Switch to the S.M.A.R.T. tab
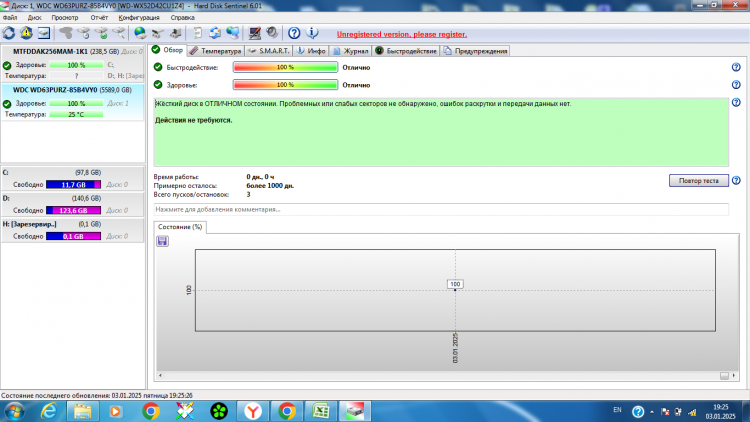This screenshot has width=750, height=422. point(268,51)
